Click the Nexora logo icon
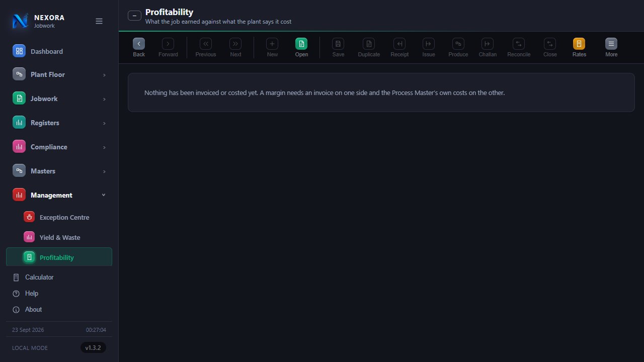Viewport: 644px width, 362px height. click(x=20, y=21)
